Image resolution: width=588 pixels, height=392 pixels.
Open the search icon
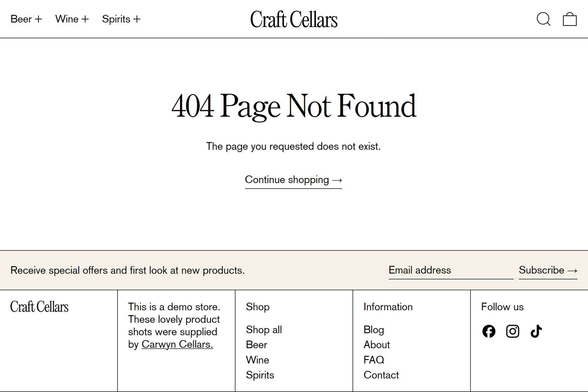[544, 19]
